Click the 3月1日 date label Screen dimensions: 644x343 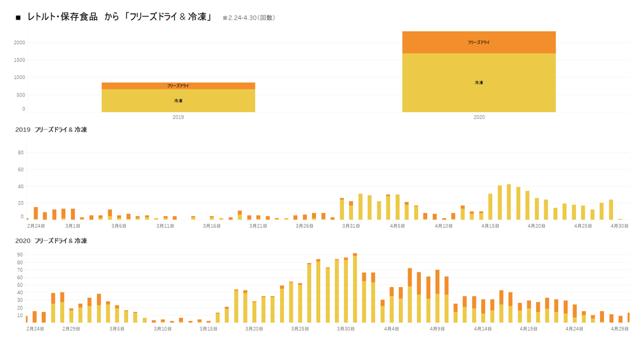coord(73,226)
